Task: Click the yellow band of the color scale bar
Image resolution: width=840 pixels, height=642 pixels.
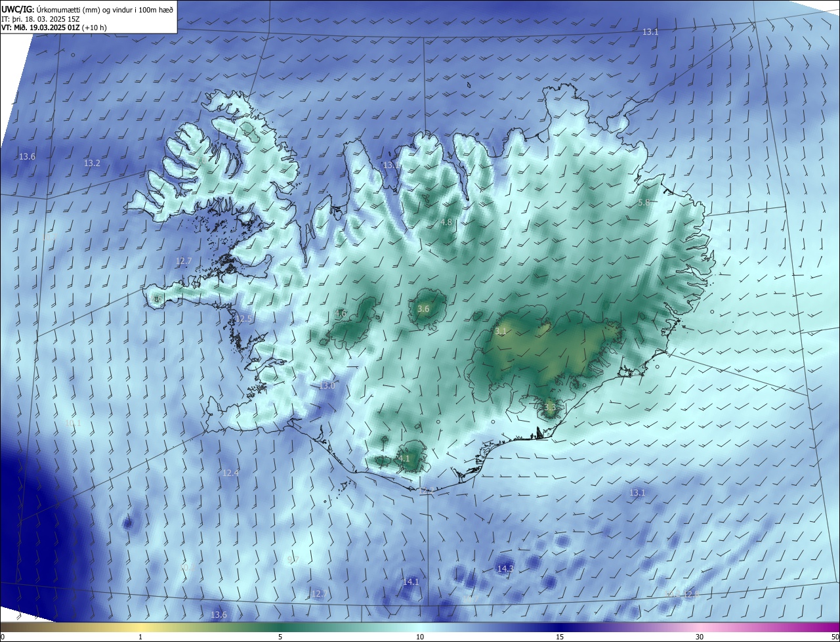Action: click(140, 627)
